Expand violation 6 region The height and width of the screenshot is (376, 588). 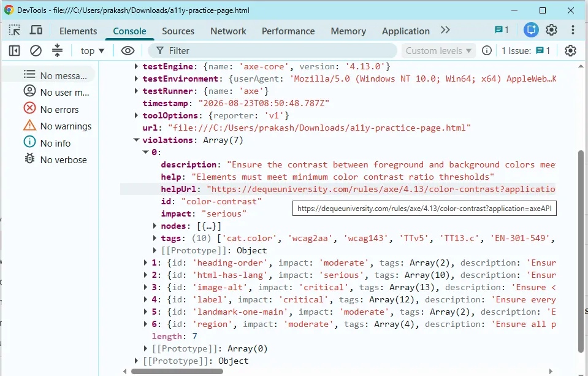[x=145, y=324]
